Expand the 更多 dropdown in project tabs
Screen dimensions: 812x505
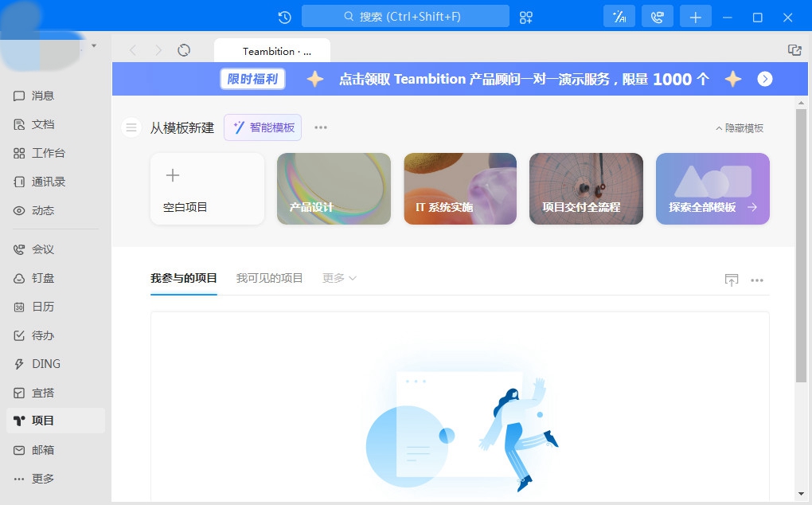point(339,278)
